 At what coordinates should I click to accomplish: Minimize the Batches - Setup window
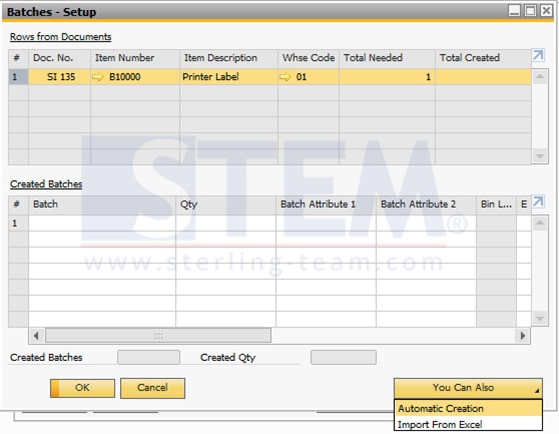point(514,11)
